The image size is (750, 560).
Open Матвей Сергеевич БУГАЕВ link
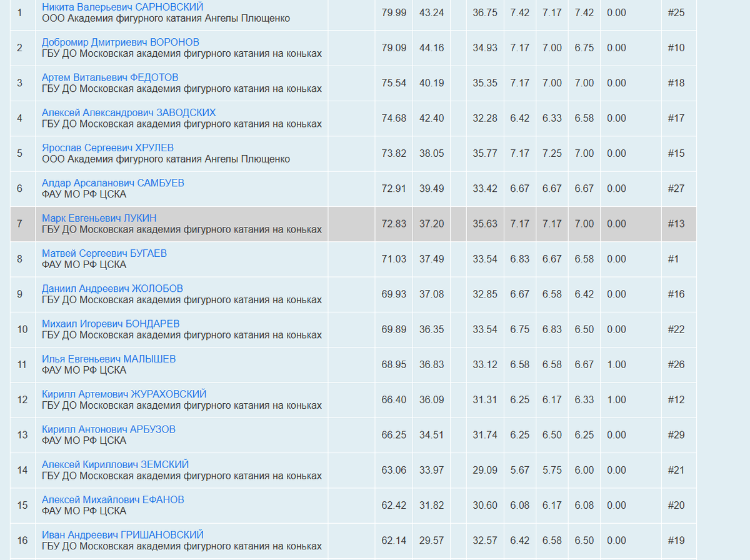click(104, 253)
